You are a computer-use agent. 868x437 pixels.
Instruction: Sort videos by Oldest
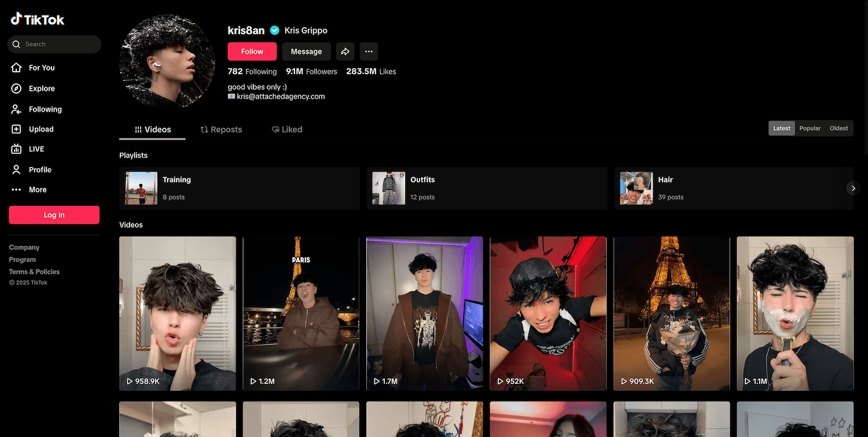point(838,128)
